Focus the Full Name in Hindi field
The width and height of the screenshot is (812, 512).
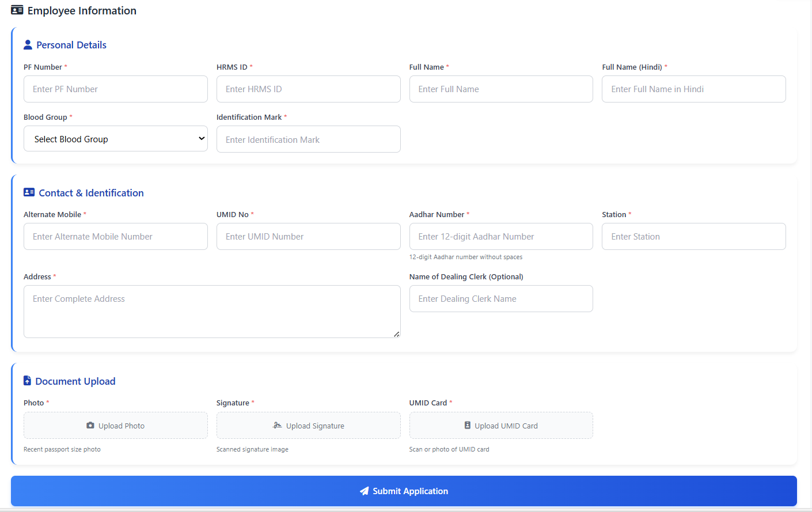tap(693, 89)
